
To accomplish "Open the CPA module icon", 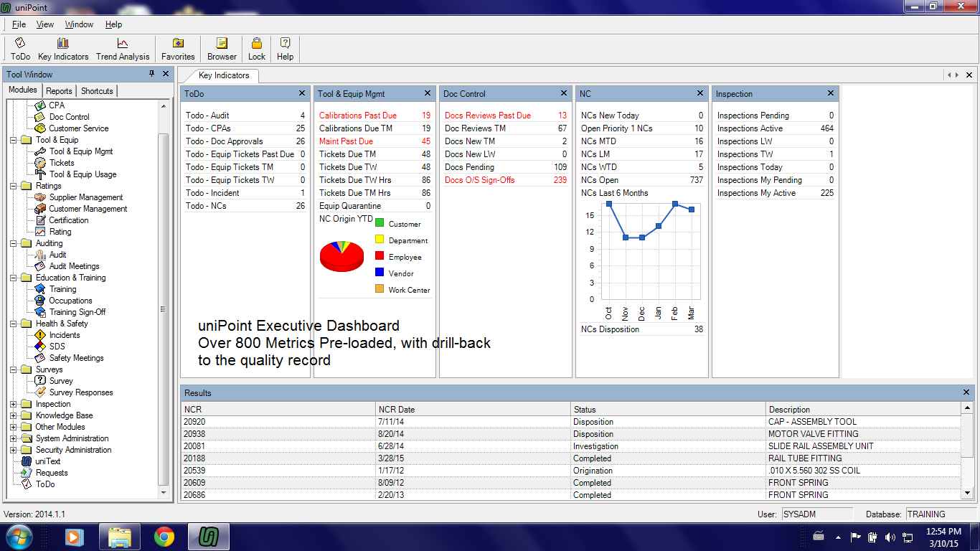I will [x=40, y=105].
